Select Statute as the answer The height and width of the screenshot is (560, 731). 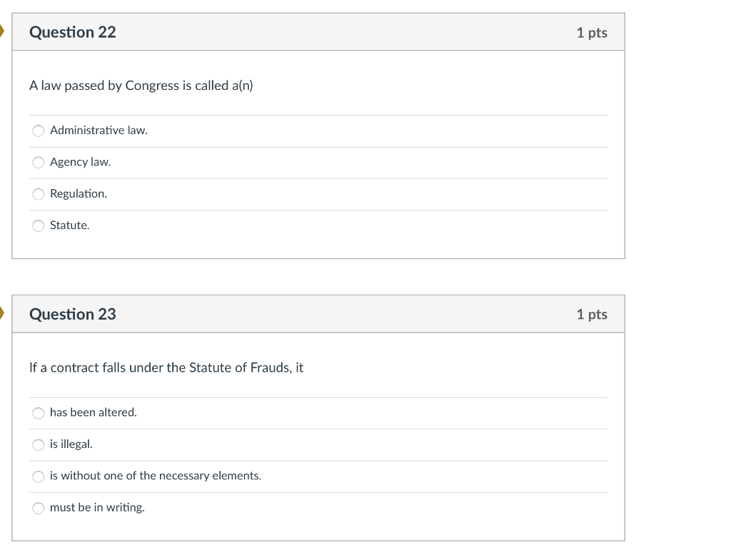pyautogui.click(x=39, y=226)
